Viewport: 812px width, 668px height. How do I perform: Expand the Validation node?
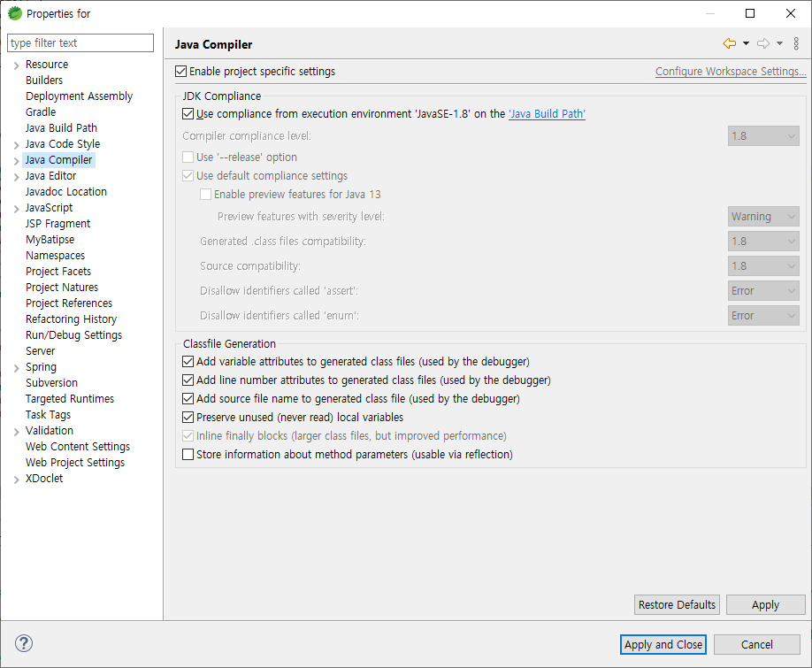[x=16, y=432]
